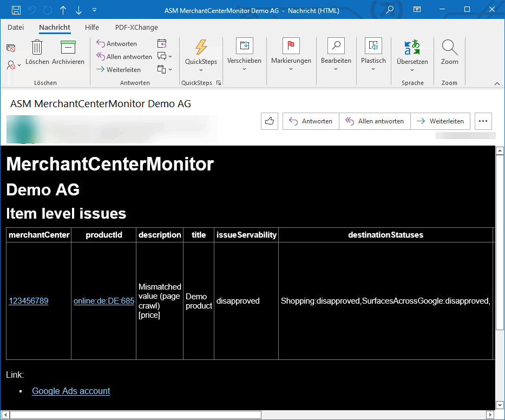Click the merchantCenter column header

(x=39, y=235)
